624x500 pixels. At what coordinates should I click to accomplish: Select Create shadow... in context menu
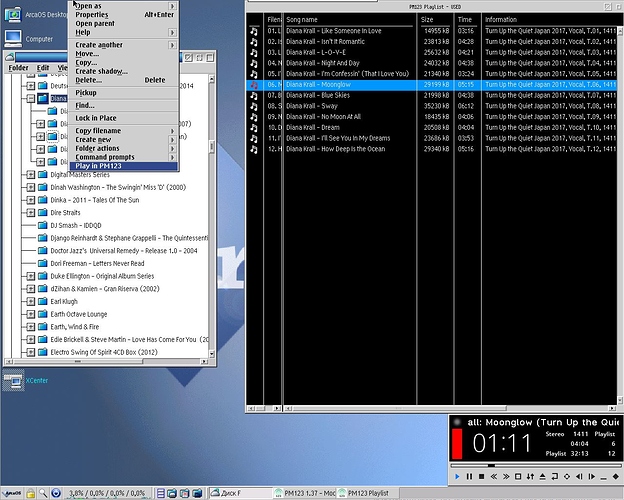click(x=123, y=71)
